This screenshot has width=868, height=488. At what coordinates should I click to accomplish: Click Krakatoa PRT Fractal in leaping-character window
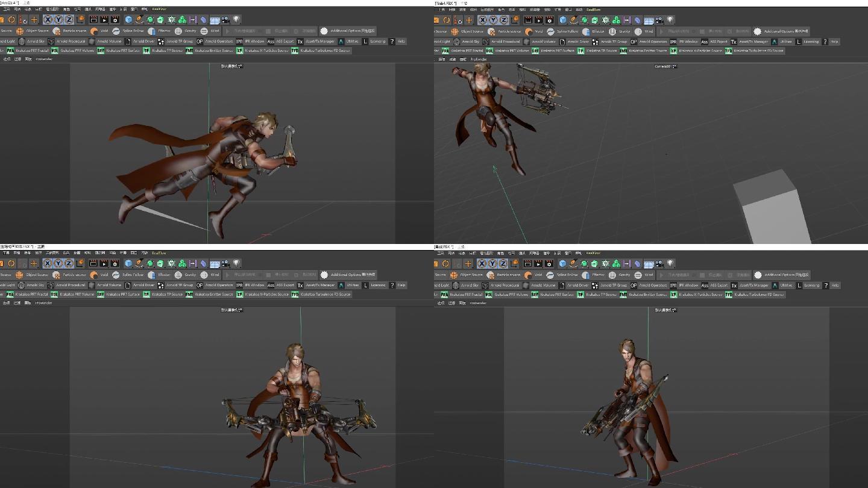pos(27,51)
